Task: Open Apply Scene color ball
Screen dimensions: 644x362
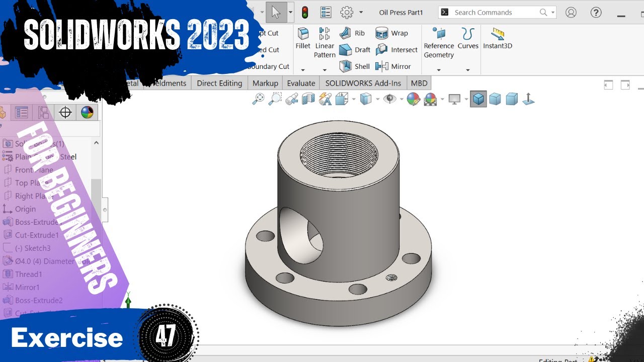Action: click(x=430, y=99)
